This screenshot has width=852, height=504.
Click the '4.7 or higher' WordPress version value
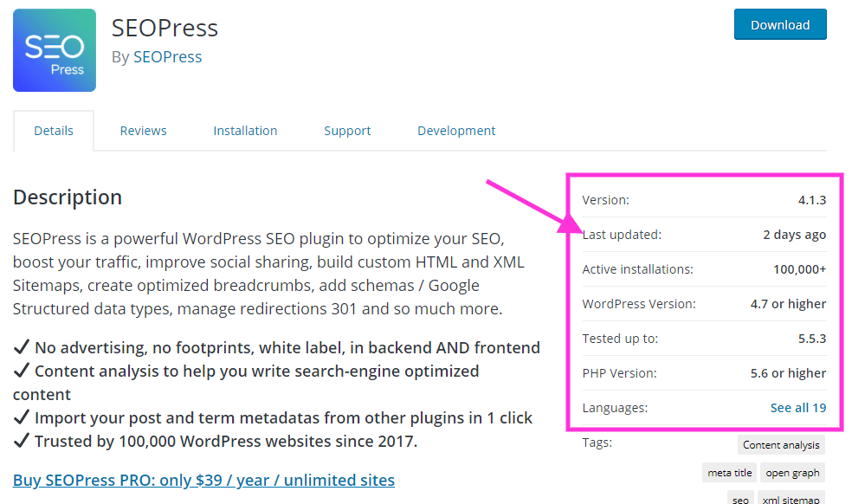click(x=788, y=304)
